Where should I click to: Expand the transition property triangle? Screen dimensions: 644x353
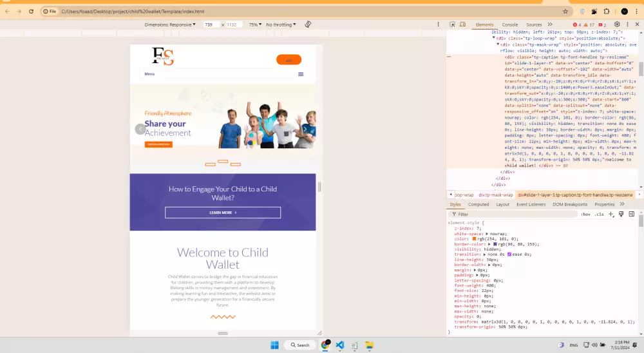(x=484, y=254)
